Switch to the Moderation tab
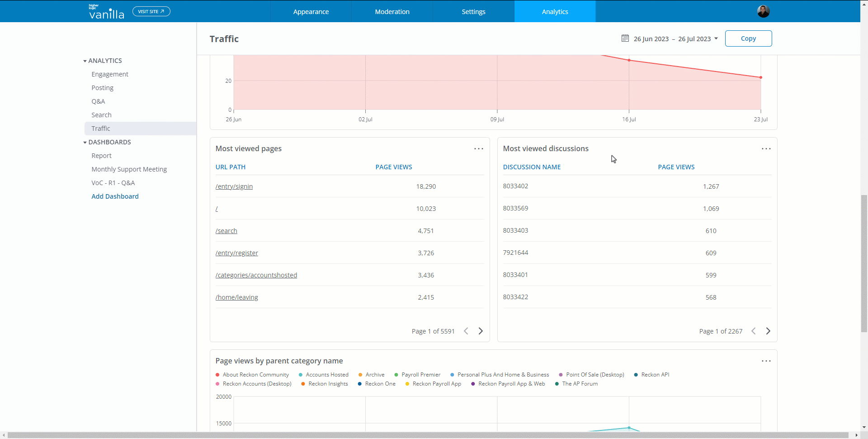The image size is (868, 439). (x=392, y=11)
